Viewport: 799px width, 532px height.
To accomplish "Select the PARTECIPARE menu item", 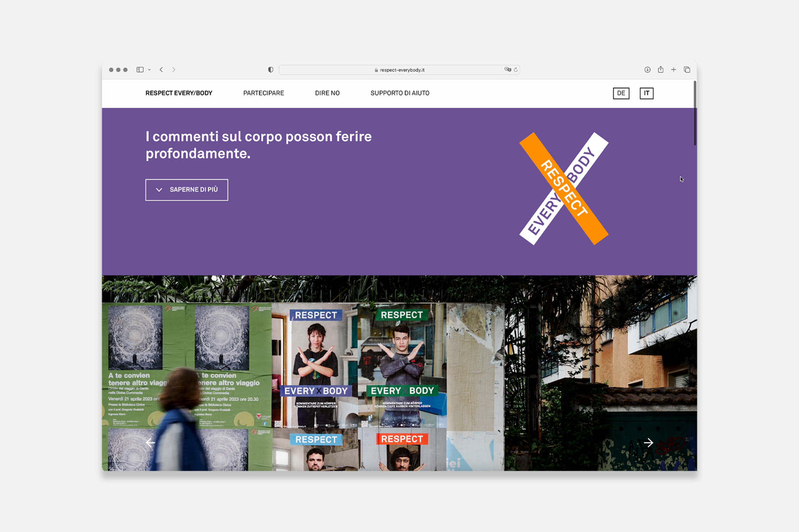I will coord(263,93).
